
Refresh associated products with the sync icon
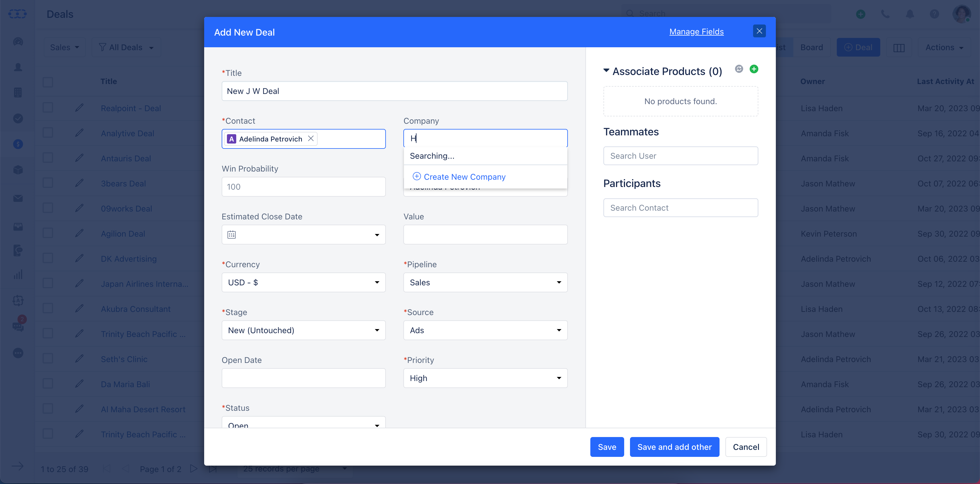pos(739,69)
